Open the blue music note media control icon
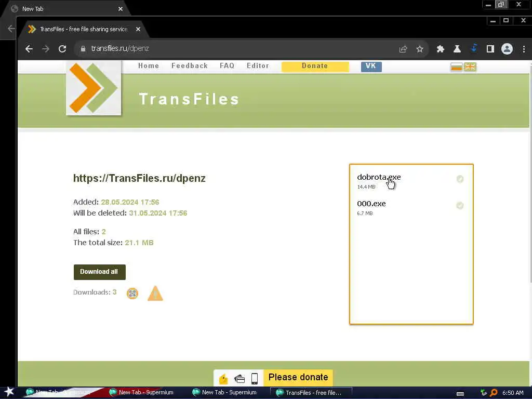Screen dimensions: 532x399 click(x=474, y=48)
